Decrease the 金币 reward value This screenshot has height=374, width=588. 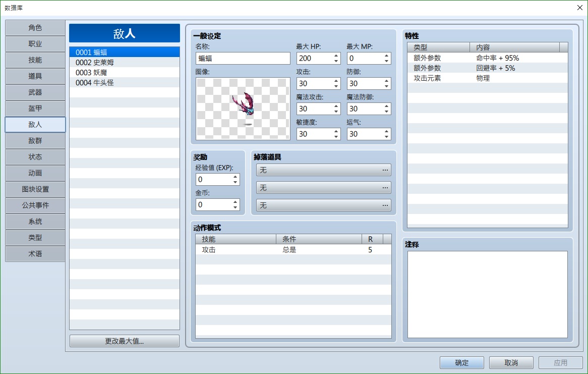click(235, 207)
